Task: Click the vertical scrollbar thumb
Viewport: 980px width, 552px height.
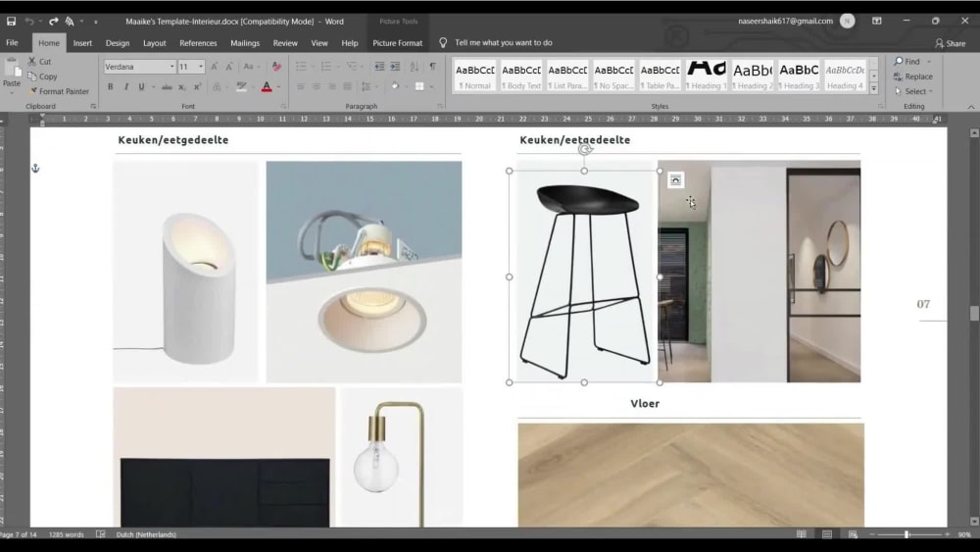Action: coord(974,313)
